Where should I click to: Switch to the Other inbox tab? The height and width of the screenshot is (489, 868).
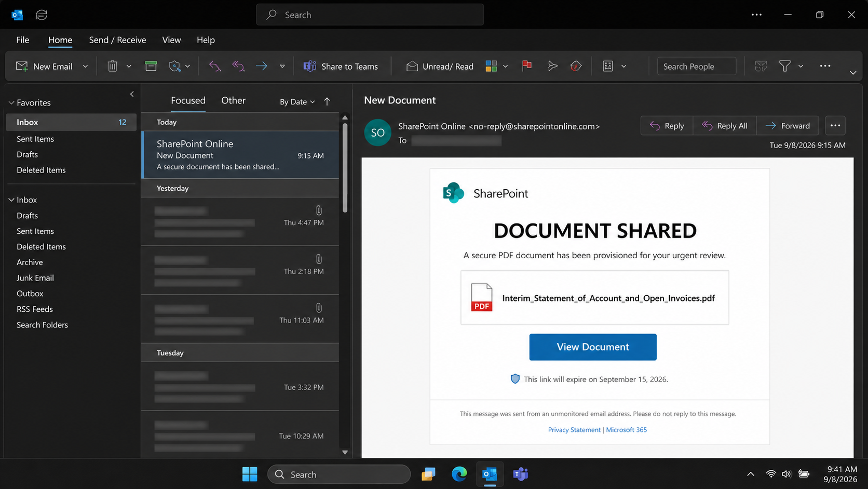click(x=233, y=100)
